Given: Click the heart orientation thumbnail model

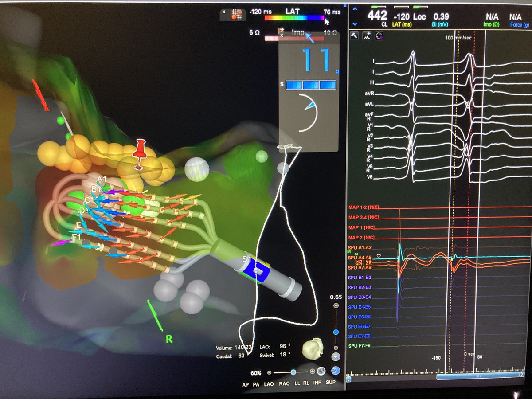Looking at the screenshot, I should [313, 350].
